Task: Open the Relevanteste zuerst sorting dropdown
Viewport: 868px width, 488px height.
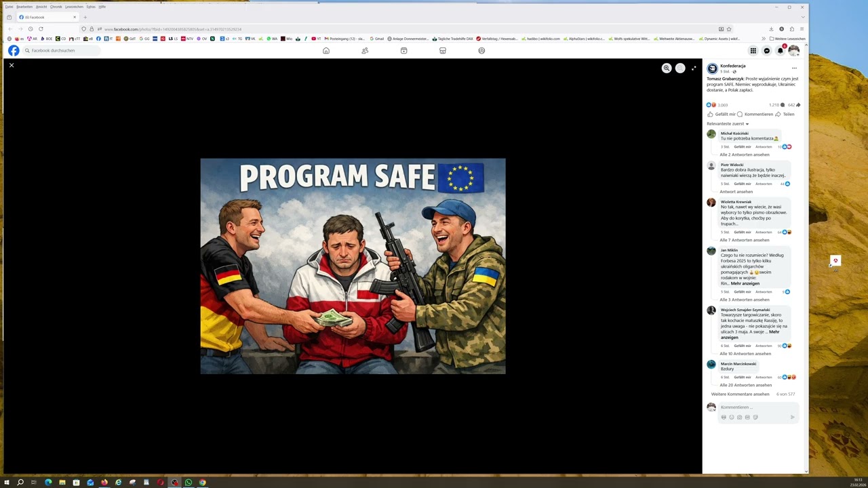Action: [x=728, y=124]
